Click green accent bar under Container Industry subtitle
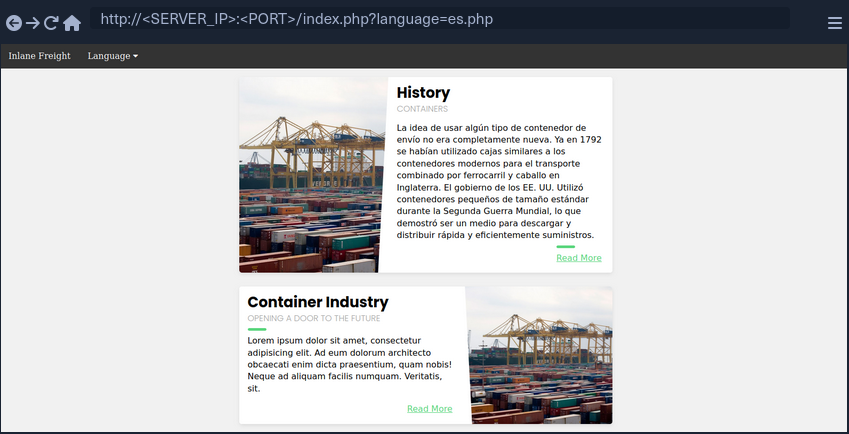 257,329
